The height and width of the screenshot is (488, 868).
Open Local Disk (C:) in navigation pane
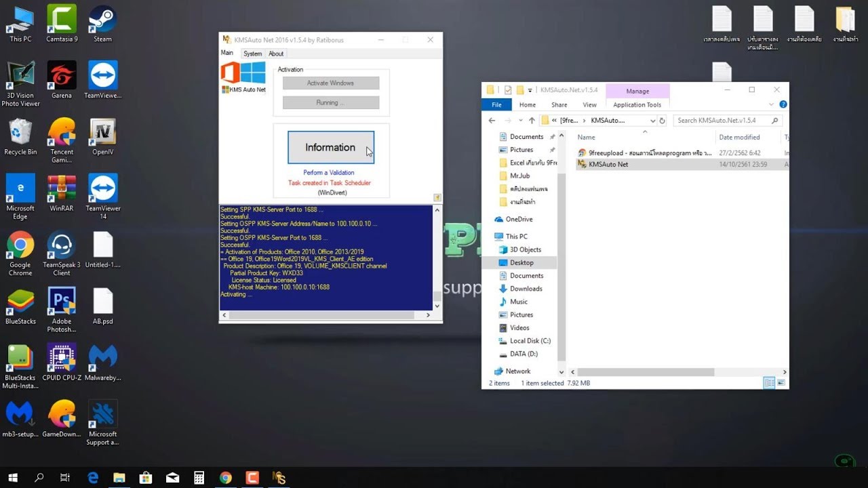[530, 341]
